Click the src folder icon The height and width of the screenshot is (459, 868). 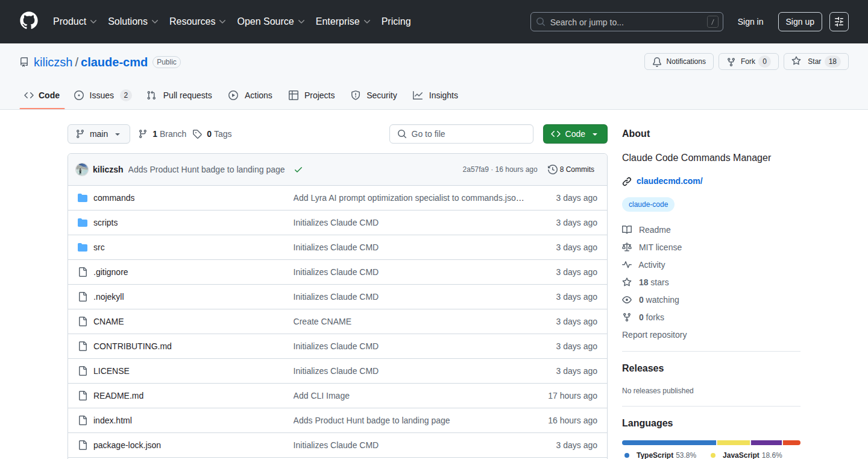tap(83, 247)
